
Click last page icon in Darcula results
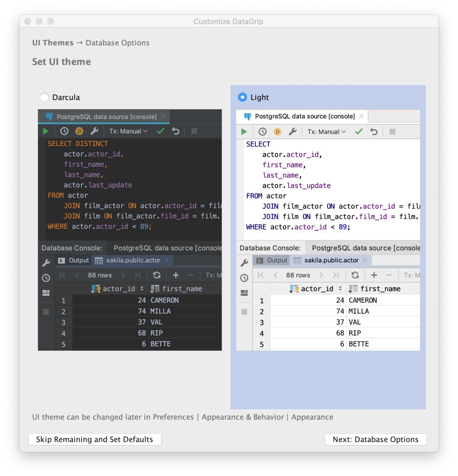(137, 275)
